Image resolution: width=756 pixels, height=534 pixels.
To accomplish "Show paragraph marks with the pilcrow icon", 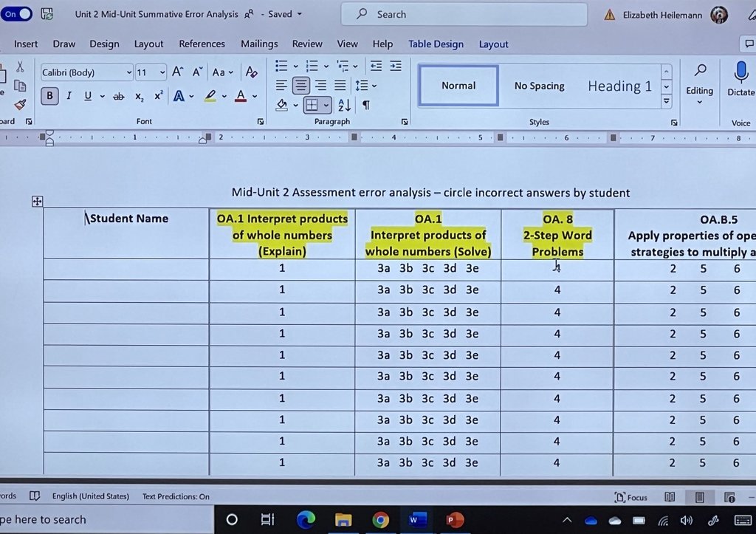I will point(365,106).
